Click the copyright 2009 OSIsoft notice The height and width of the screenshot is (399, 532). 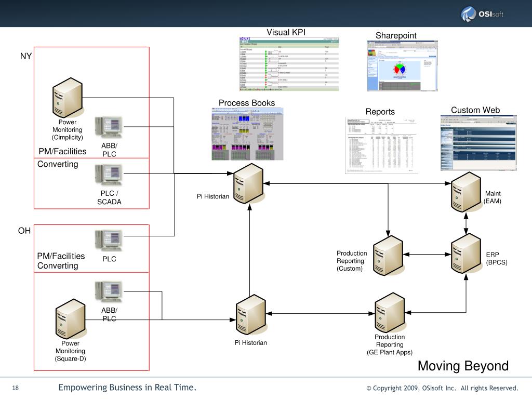coord(443,388)
